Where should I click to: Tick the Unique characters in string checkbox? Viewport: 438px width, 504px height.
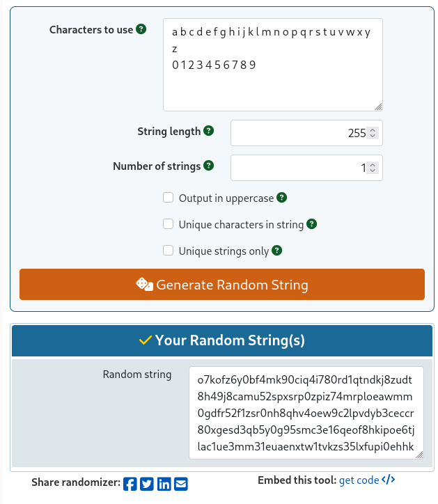pyautogui.click(x=168, y=224)
